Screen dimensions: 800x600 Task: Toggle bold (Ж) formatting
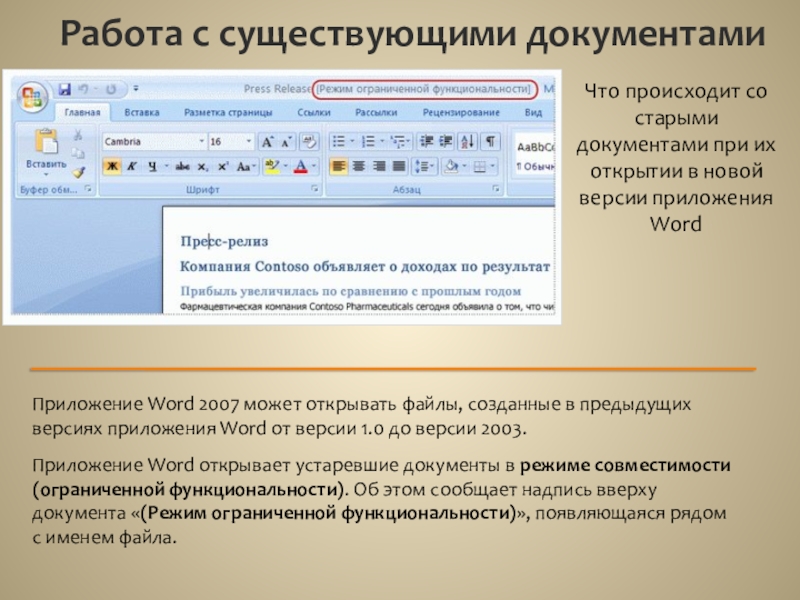(x=112, y=166)
